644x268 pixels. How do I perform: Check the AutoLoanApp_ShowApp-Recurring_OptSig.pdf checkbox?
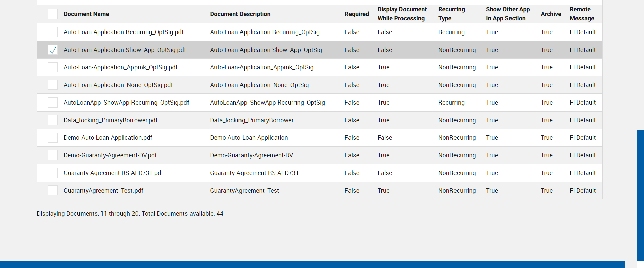coord(53,103)
